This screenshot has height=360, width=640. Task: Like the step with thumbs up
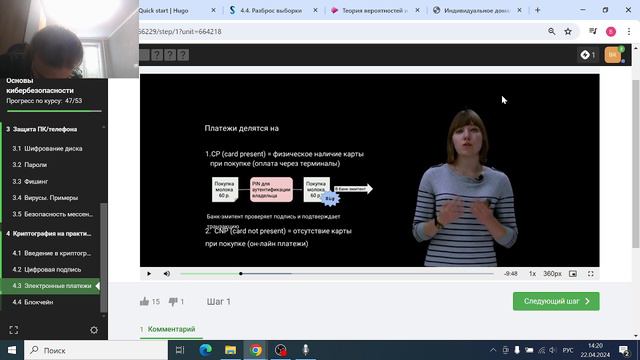[144, 302]
